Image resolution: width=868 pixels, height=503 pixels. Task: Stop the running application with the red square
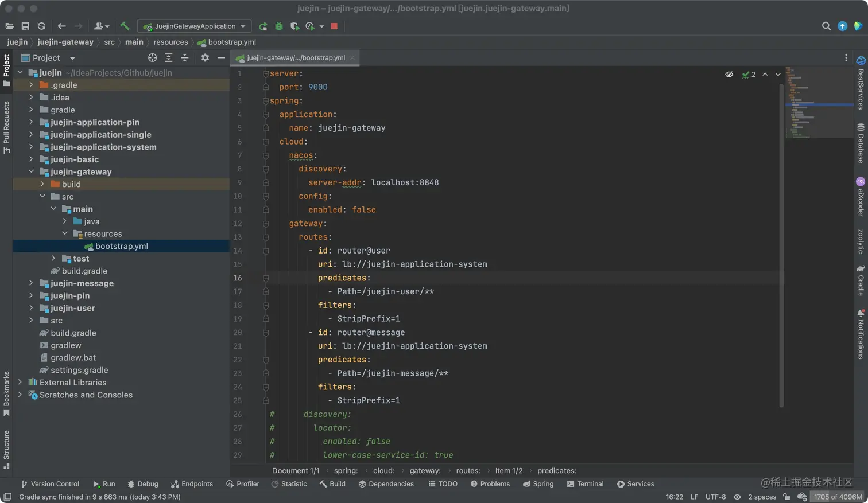coord(334,26)
